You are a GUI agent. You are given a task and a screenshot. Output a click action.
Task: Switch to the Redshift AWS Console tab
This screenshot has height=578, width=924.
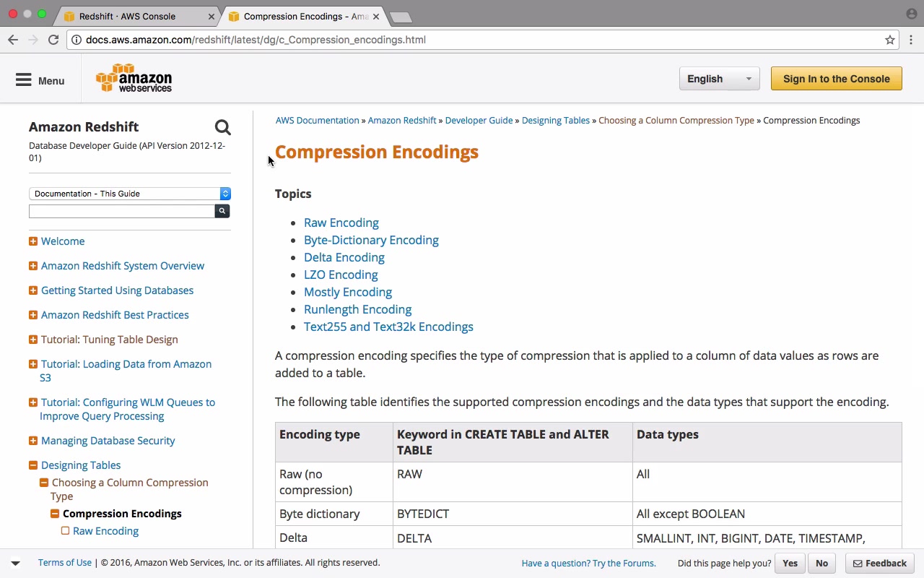pos(137,16)
